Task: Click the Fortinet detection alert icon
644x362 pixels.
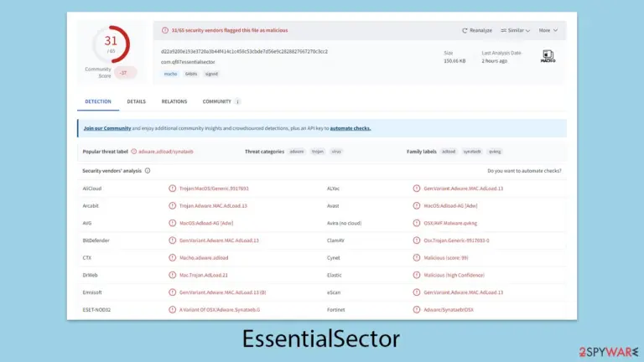Action: point(417,310)
